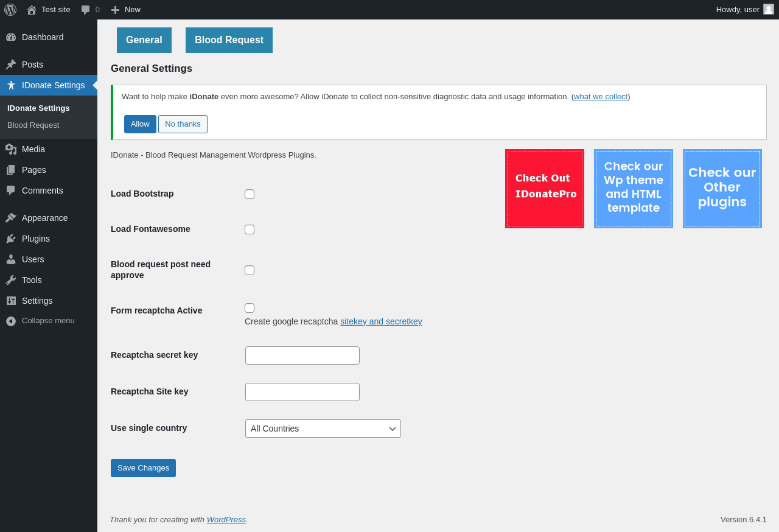Click the Version 6.4.1 footer text

[744, 519]
